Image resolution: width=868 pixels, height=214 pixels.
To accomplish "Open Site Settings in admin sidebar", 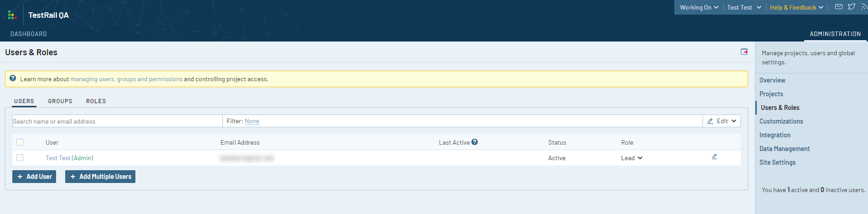I will point(777,162).
